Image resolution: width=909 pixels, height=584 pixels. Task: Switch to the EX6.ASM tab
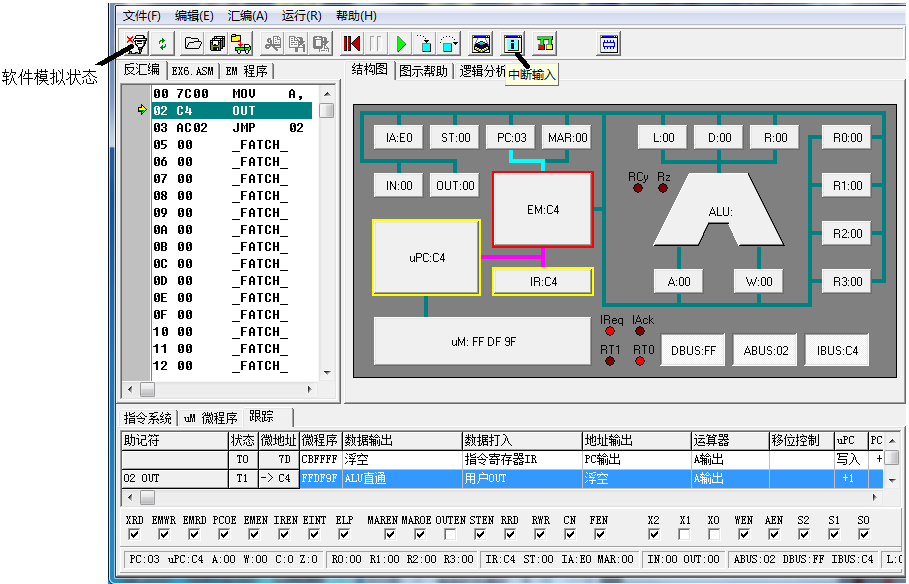coord(192,71)
